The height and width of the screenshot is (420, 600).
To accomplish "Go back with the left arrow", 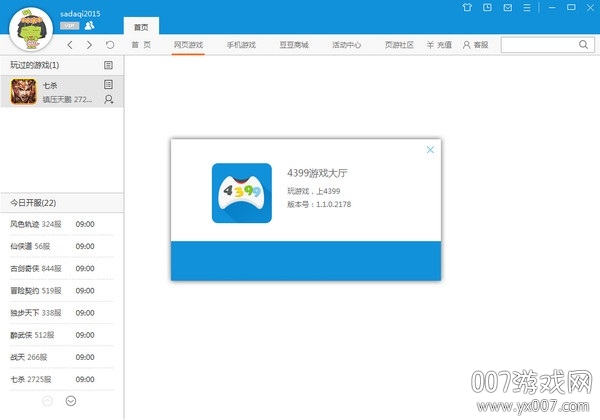I will click(70, 45).
